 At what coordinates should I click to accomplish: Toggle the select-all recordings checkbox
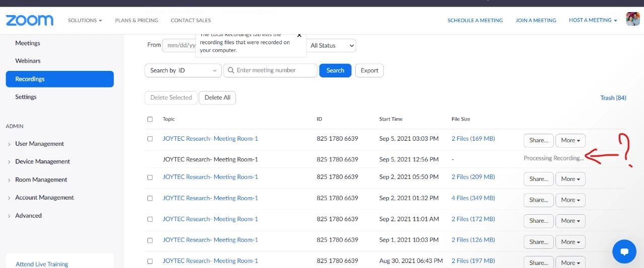pyautogui.click(x=150, y=119)
